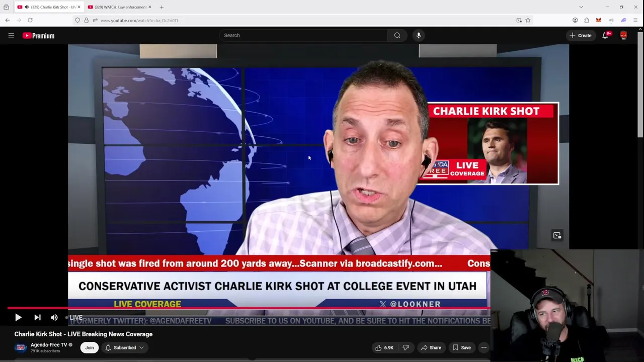Screen dimensions: 644x362
Task: Skip to the next video
Action: [37, 317]
